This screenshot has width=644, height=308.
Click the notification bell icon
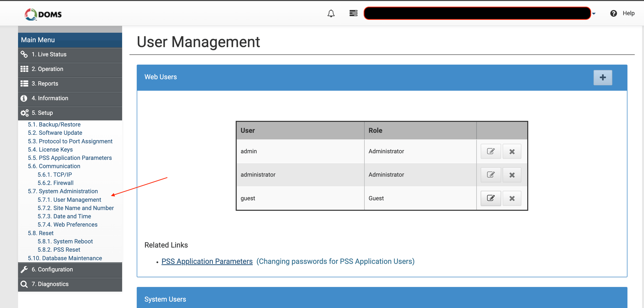coord(331,13)
